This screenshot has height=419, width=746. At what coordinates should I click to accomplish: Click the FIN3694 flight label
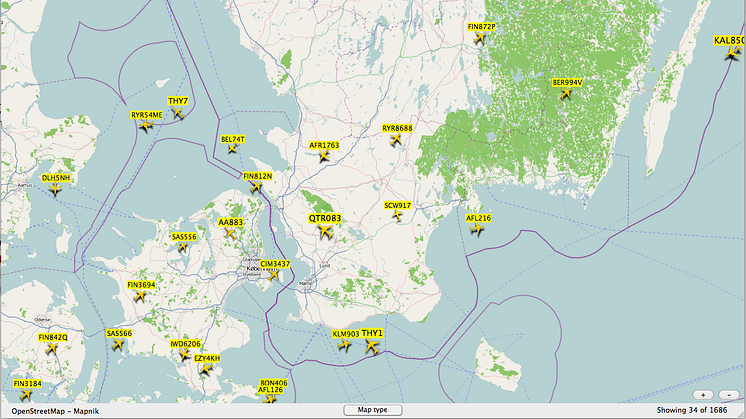141,285
